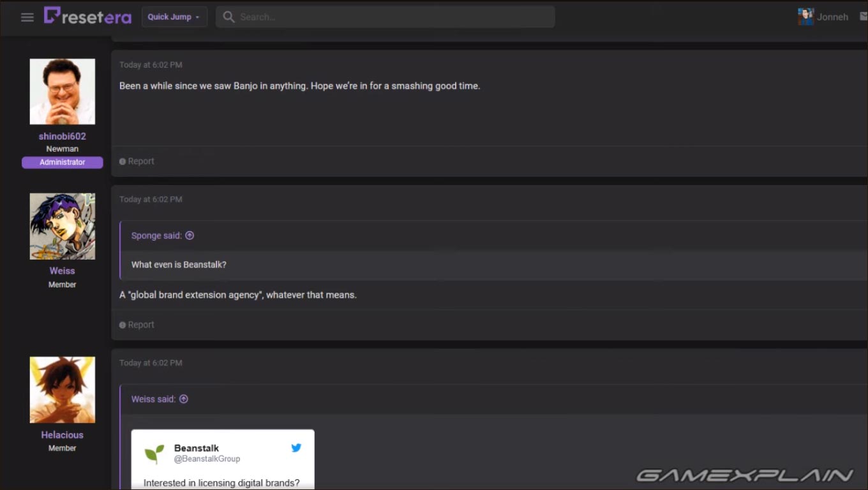Open the Jonneh account menu
The height and width of the screenshot is (490, 868).
click(x=824, y=17)
